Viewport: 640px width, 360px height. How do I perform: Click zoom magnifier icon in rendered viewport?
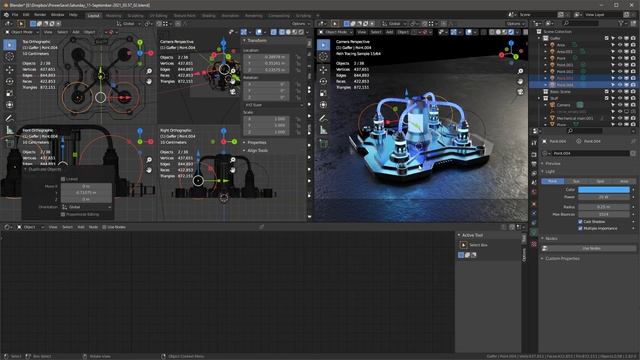coord(520,71)
